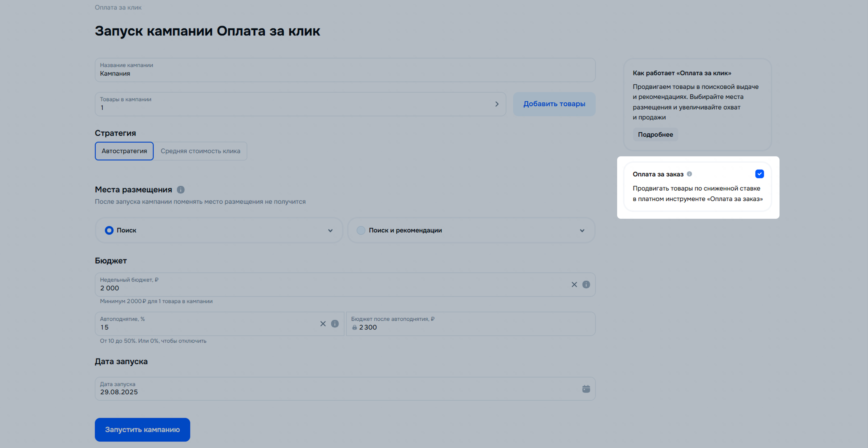Launch the campaign with Запустить кампанию

pos(143,430)
